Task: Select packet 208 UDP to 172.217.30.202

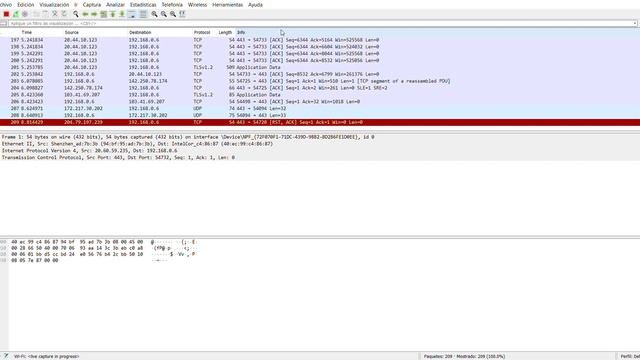Action: 320,116
